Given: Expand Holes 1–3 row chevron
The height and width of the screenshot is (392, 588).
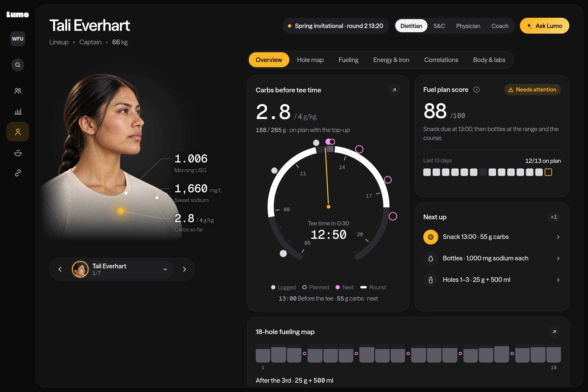Looking at the screenshot, I should [x=558, y=280].
